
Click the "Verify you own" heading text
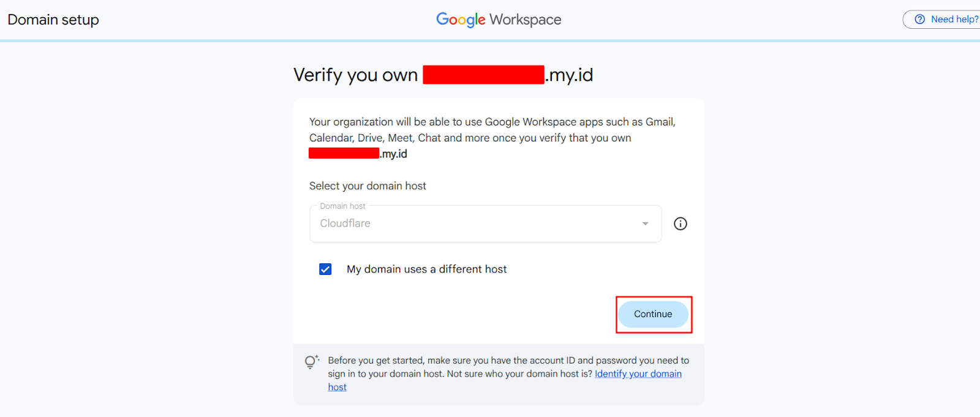pos(355,75)
